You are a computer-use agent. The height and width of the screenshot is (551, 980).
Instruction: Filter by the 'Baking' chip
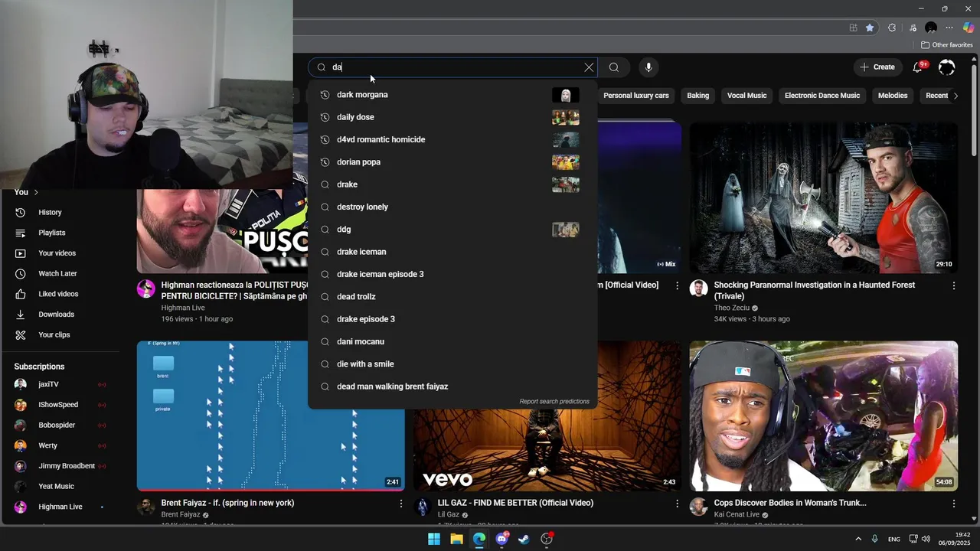[697, 96]
